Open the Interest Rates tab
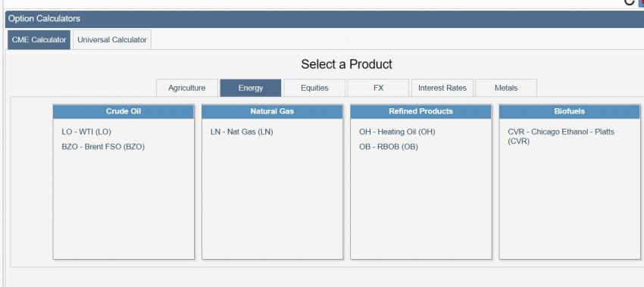 [x=442, y=88]
